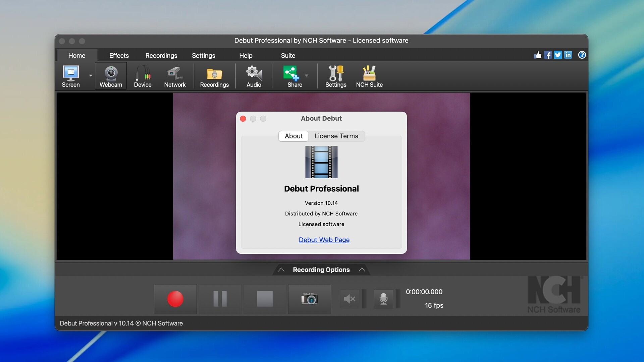Image resolution: width=644 pixels, height=362 pixels.
Task: Open the Debut Web Page link
Action: coord(324,240)
